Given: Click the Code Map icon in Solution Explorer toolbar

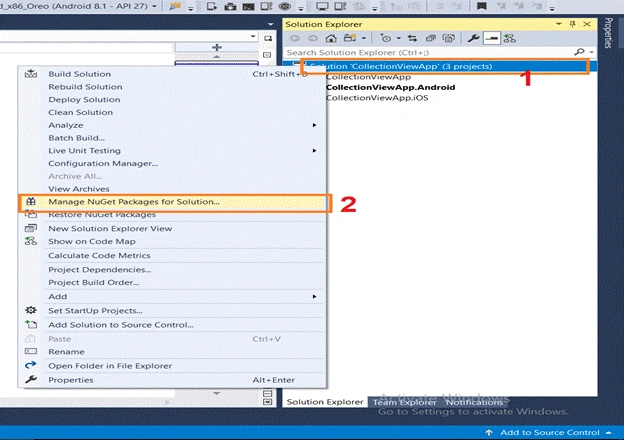Looking at the screenshot, I should pos(510,38).
